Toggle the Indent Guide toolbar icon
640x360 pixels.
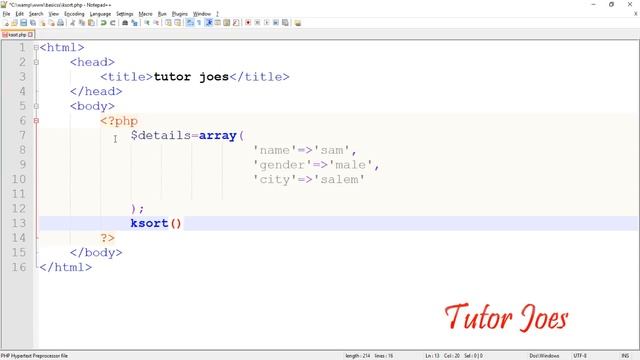tap(209, 23)
